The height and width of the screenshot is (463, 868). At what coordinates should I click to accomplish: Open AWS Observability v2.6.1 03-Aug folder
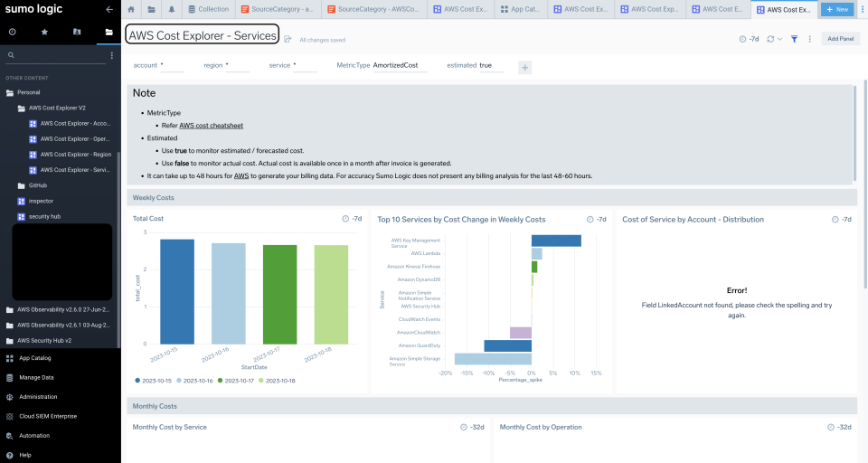coord(58,326)
